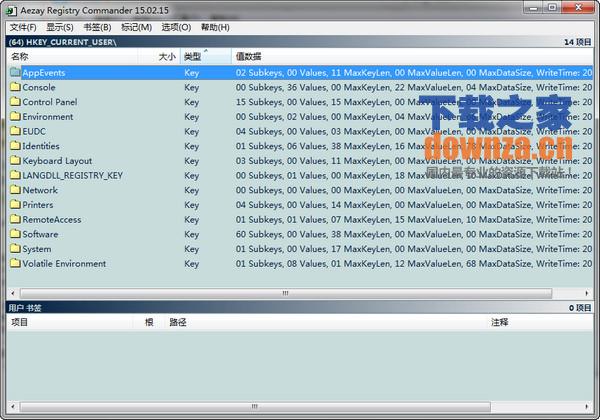Maximize the Registry Commander window

tap(552, 7)
